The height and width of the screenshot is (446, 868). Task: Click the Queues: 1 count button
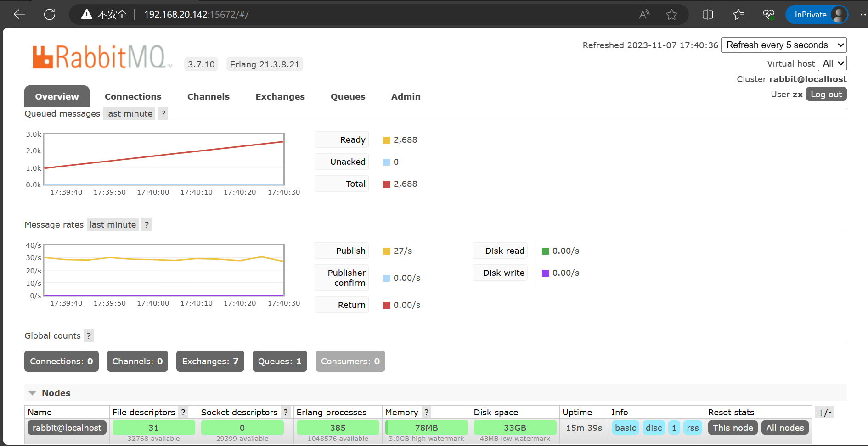[280, 361]
